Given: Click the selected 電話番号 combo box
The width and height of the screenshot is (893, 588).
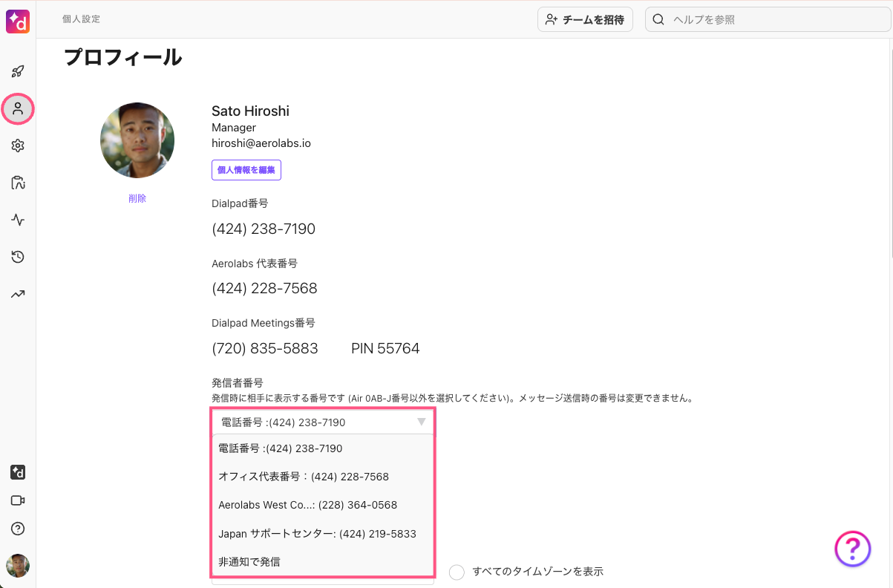Looking at the screenshot, I should click(323, 422).
